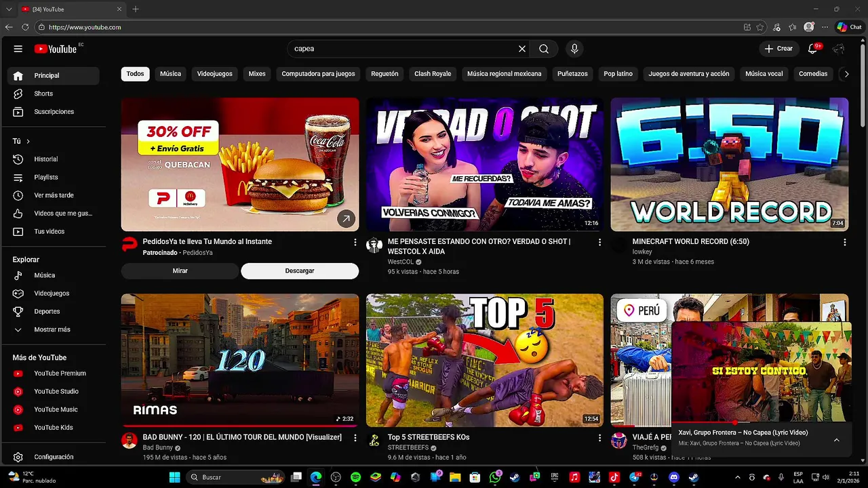The width and height of the screenshot is (868, 488).
Task: Open the browser tab list dropdown
Action: point(9,9)
